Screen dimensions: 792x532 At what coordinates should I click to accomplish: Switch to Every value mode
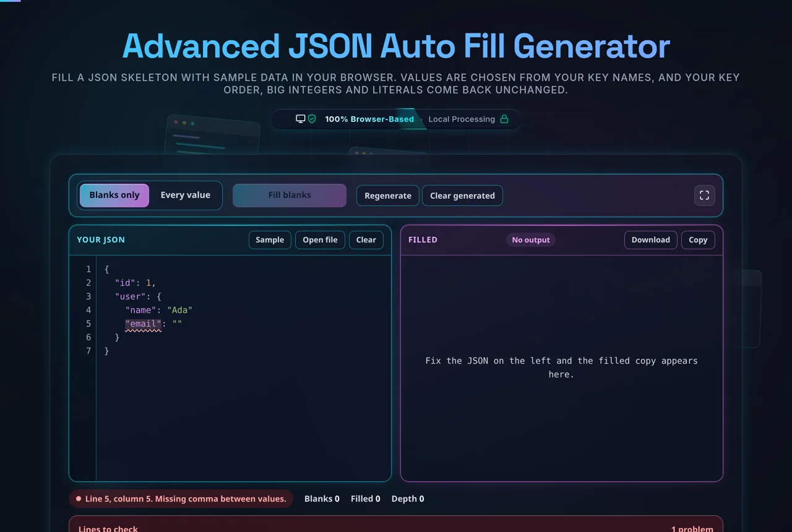click(x=186, y=195)
